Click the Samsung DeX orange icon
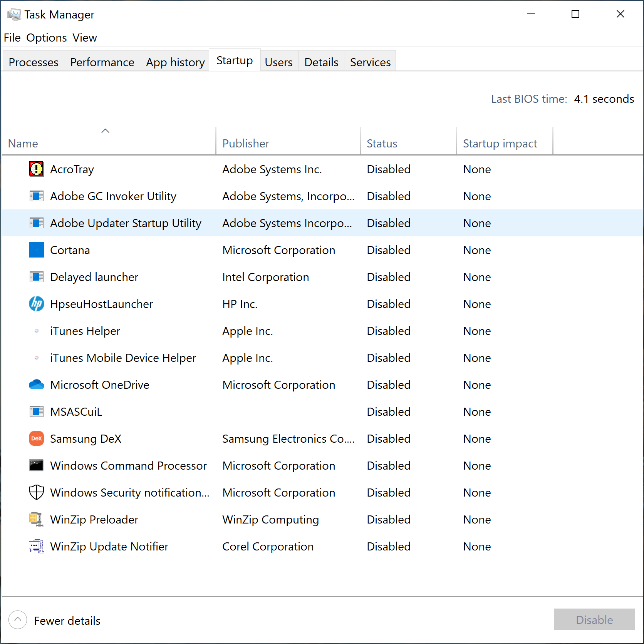The height and width of the screenshot is (644, 644). (x=36, y=438)
